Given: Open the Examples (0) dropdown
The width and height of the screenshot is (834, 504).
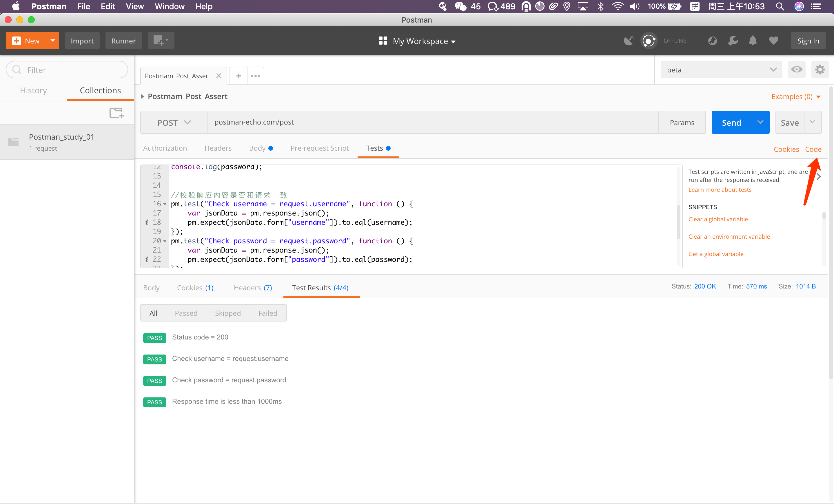Looking at the screenshot, I should pyautogui.click(x=796, y=97).
